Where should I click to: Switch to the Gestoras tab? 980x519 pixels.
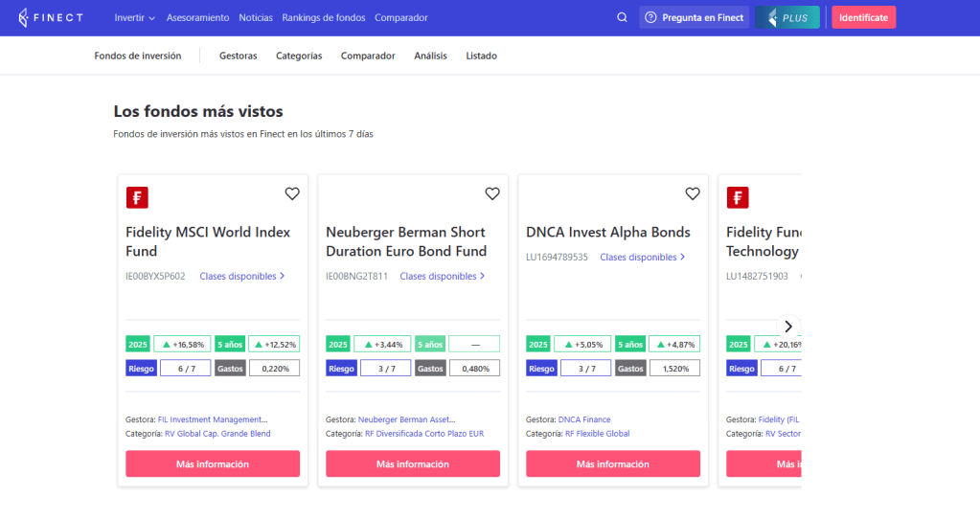(x=238, y=56)
